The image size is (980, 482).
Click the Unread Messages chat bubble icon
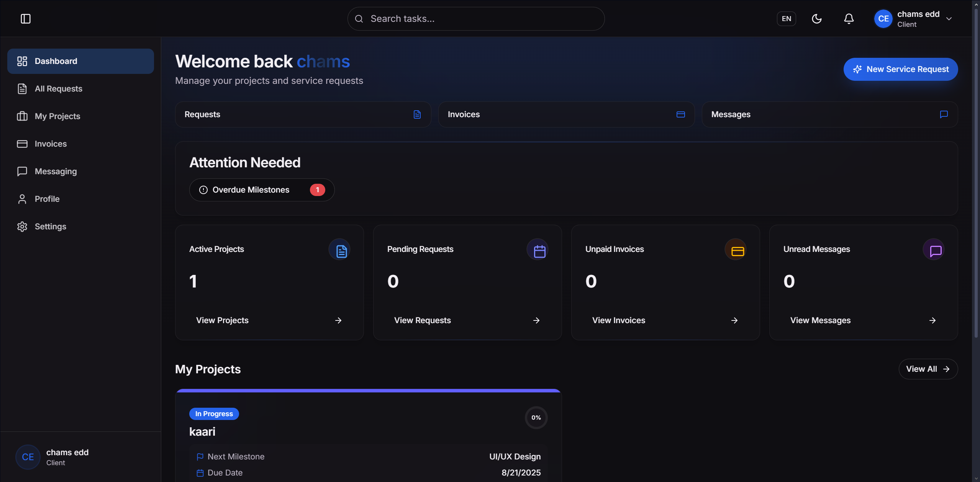(935, 250)
